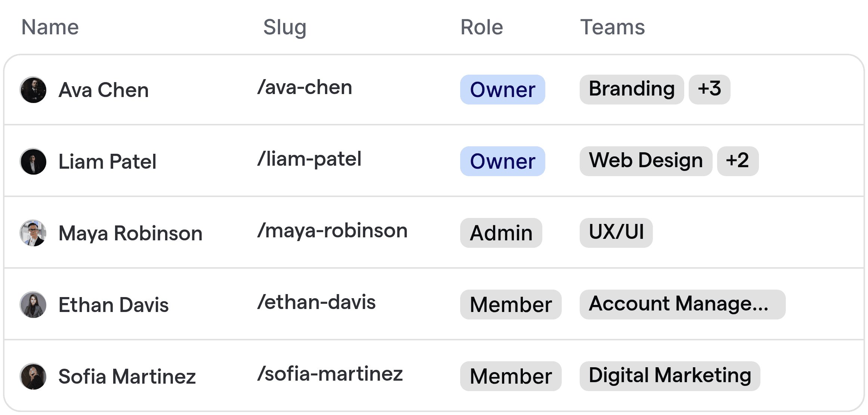Click Liam Patel's profile avatar
The image size is (868, 415).
pos(33,161)
